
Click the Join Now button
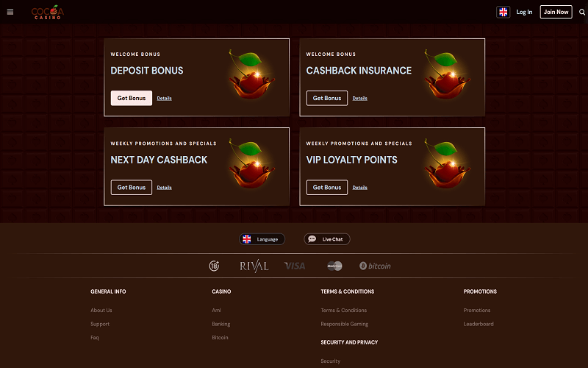click(556, 12)
